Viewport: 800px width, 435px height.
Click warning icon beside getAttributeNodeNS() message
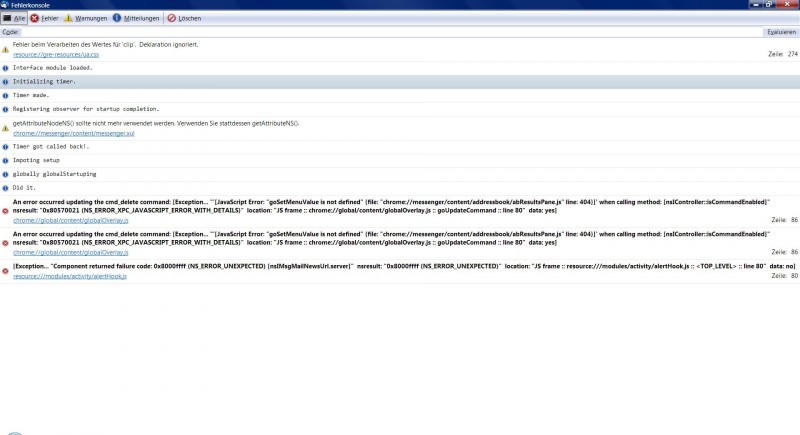pyautogui.click(x=5, y=127)
